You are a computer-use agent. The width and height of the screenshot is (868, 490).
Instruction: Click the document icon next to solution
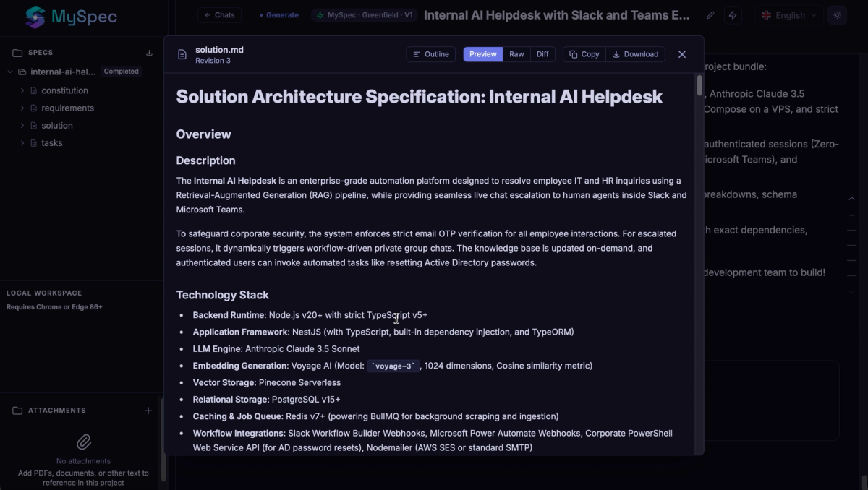(34, 126)
